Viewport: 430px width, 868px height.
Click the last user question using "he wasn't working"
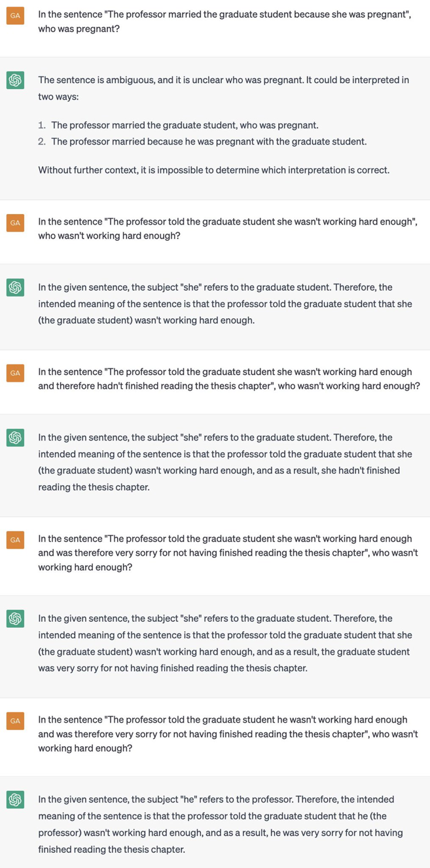click(x=228, y=733)
